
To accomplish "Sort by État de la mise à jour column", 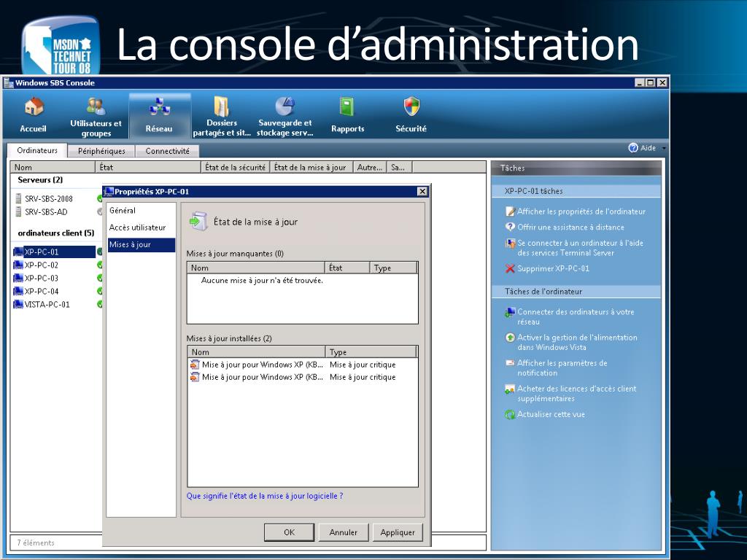I will coord(311,167).
